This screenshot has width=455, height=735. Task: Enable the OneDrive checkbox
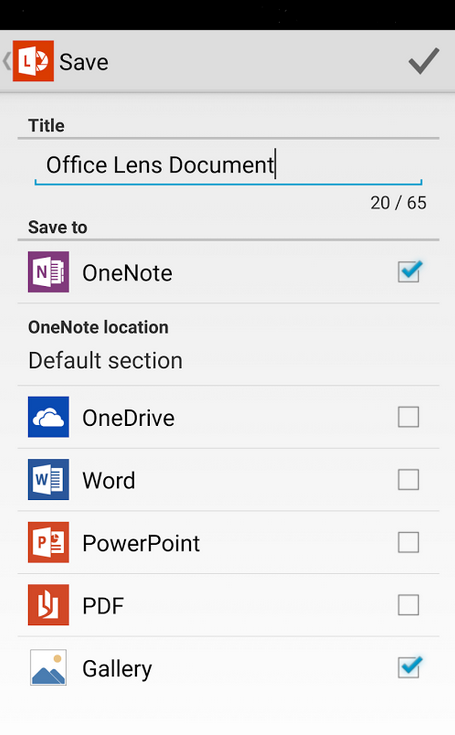[x=409, y=417]
